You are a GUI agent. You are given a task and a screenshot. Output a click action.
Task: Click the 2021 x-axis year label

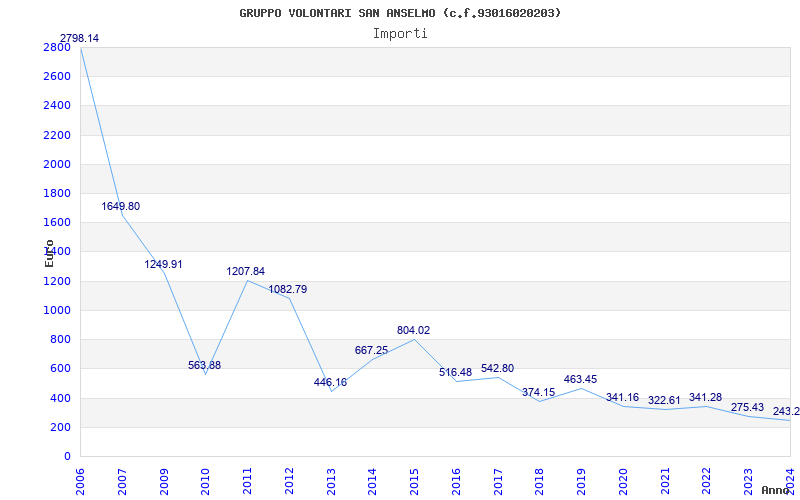click(x=665, y=482)
